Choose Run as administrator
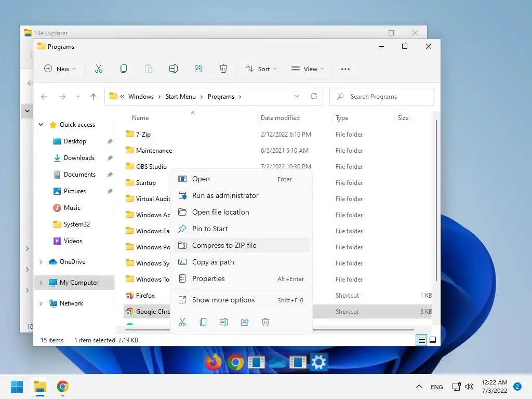 tap(242, 195)
